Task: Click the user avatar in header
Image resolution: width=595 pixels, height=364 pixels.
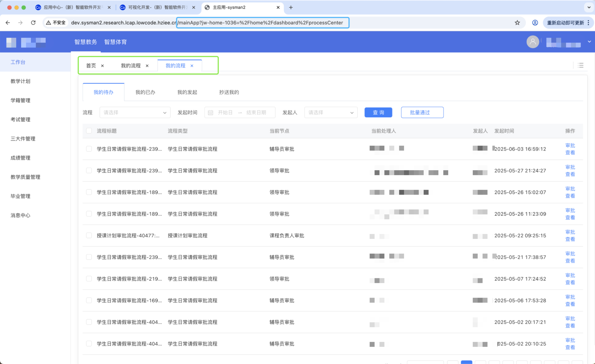Action: pyautogui.click(x=532, y=42)
